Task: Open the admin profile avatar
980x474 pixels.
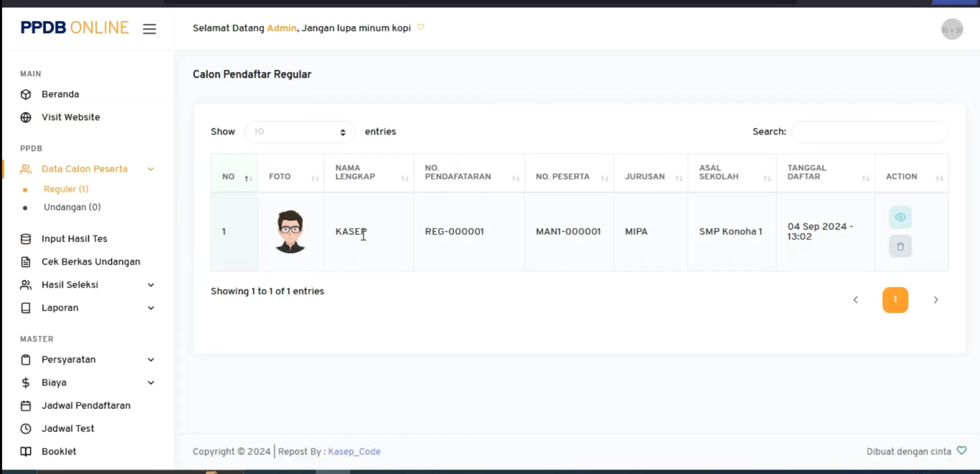Action: pyautogui.click(x=952, y=30)
